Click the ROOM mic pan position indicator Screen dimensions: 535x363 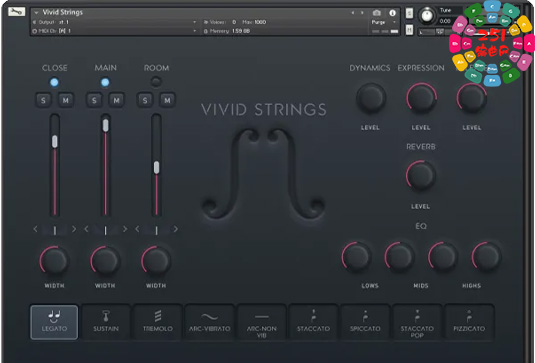point(156,231)
